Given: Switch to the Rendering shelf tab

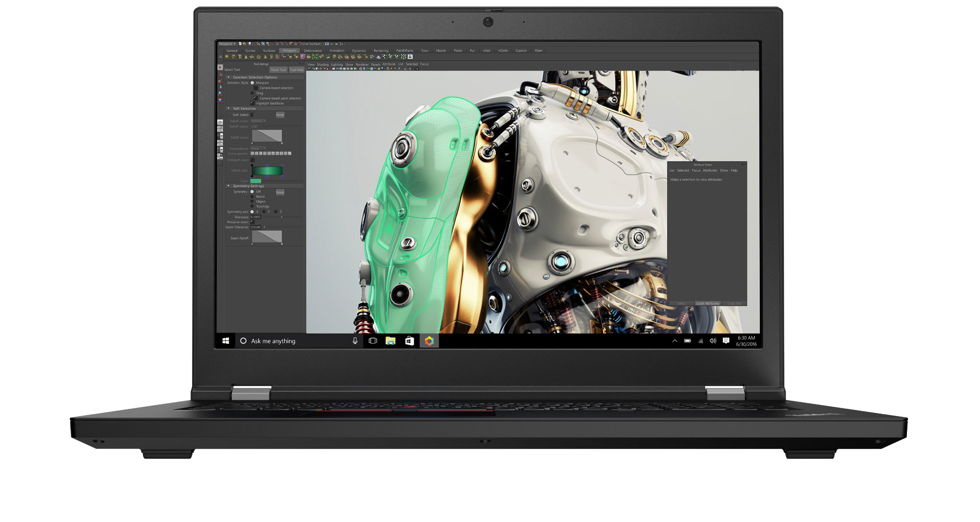Looking at the screenshot, I should pos(381,50).
